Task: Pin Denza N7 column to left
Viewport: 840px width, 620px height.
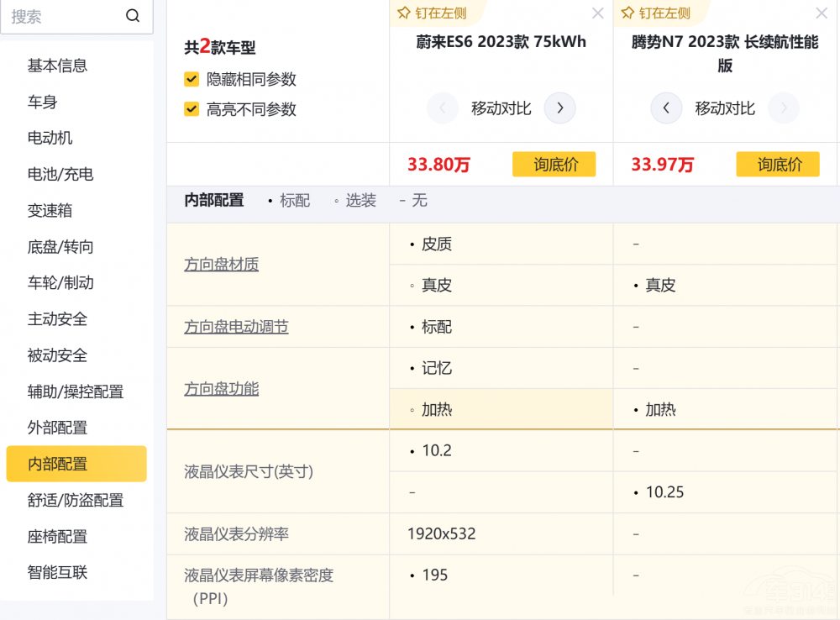Action: [x=655, y=13]
